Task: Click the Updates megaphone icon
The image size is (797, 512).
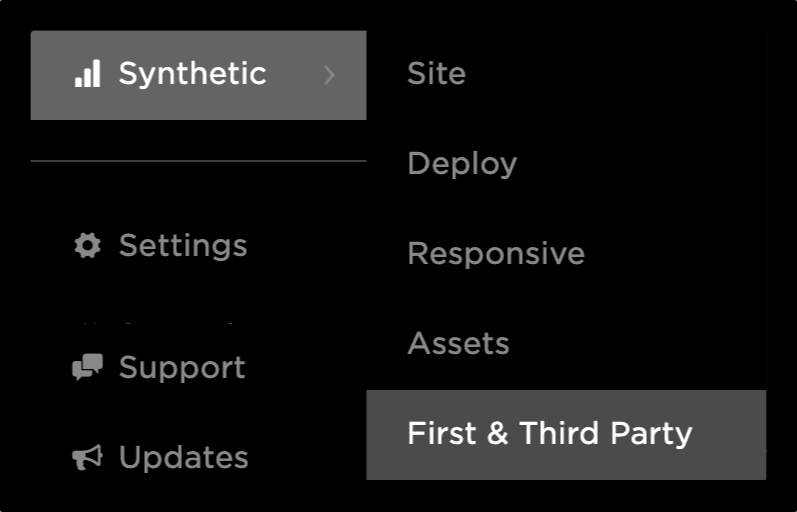Action: point(88,458)
